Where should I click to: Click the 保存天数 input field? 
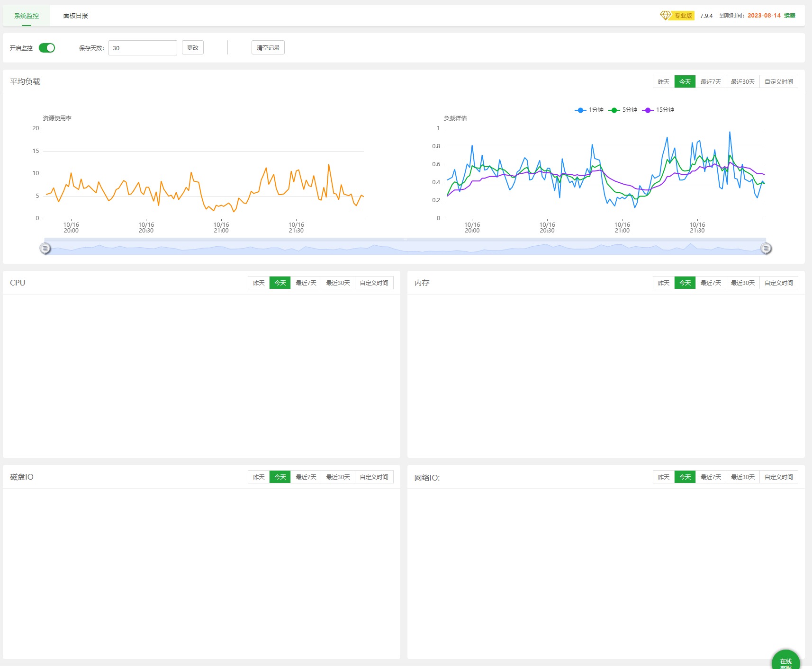(143, 48)
